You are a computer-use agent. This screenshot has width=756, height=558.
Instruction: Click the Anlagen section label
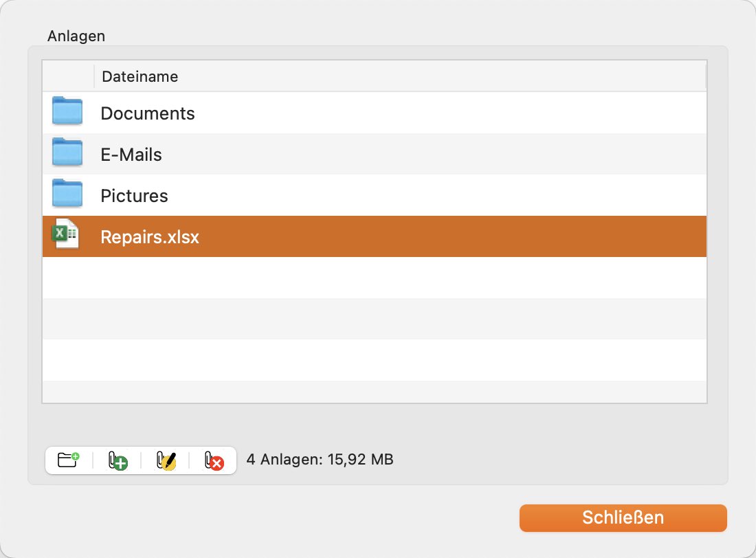76,36
